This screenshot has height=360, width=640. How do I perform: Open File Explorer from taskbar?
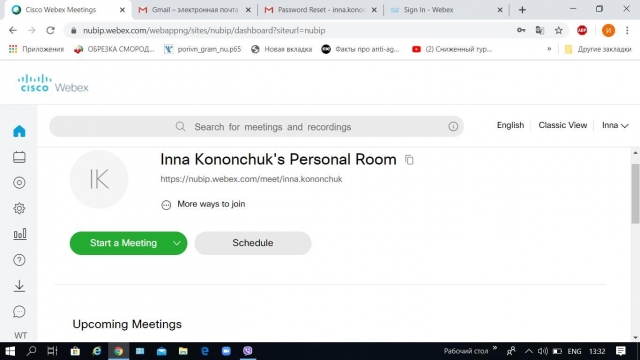pos(183,351)
